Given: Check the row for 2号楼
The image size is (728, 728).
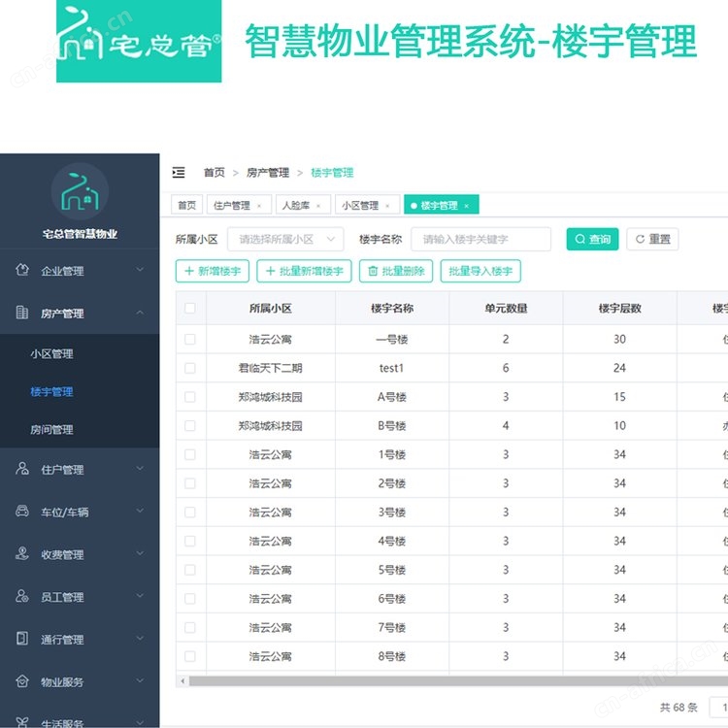Looking at the screenshot, I should [190, 483].
